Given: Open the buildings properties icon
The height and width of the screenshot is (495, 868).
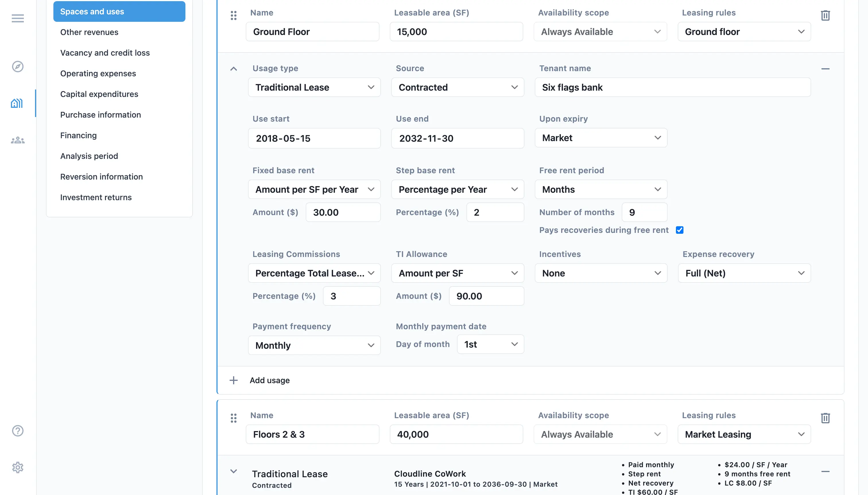Looking at the screenshot, I should [x=17, y=103].
